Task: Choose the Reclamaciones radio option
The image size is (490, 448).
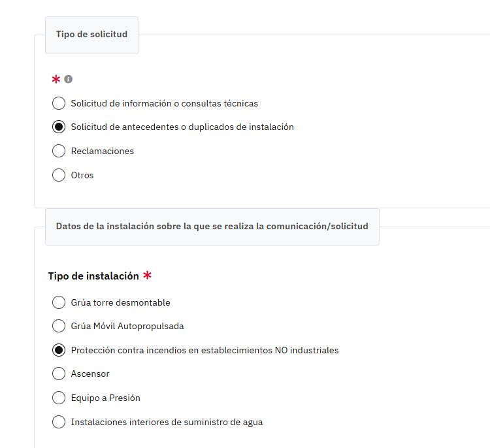Action: 59,151
